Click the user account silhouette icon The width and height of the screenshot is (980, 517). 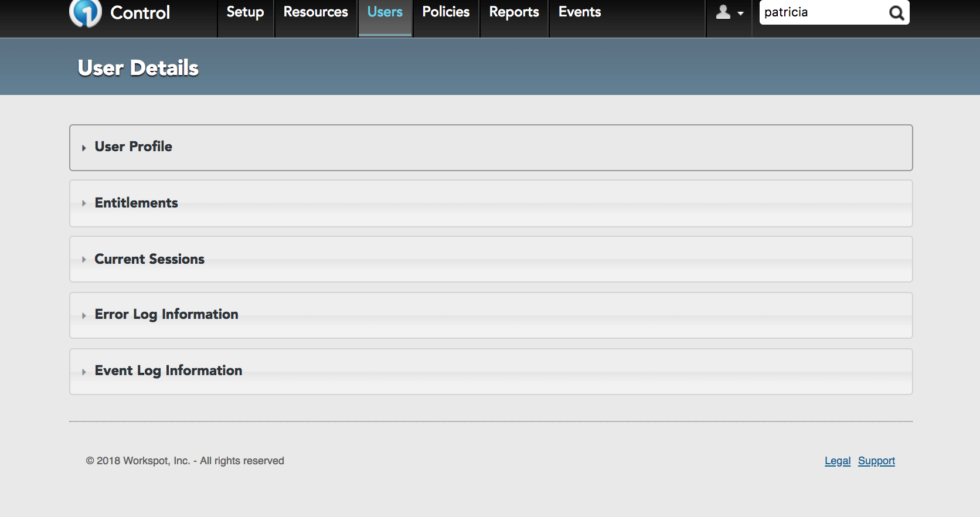[723, 12]
